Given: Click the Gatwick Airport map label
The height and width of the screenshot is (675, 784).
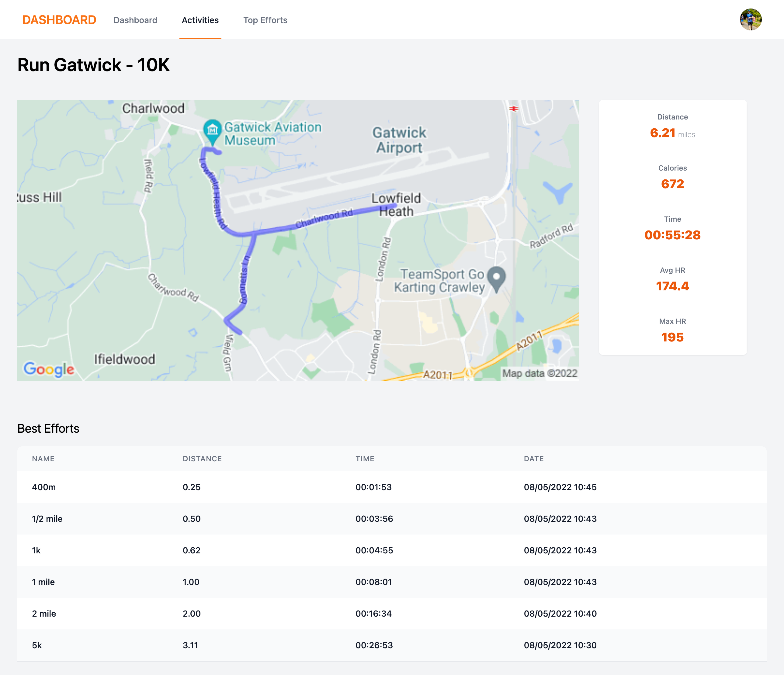Looking at the screenshot, I should 399,140.
